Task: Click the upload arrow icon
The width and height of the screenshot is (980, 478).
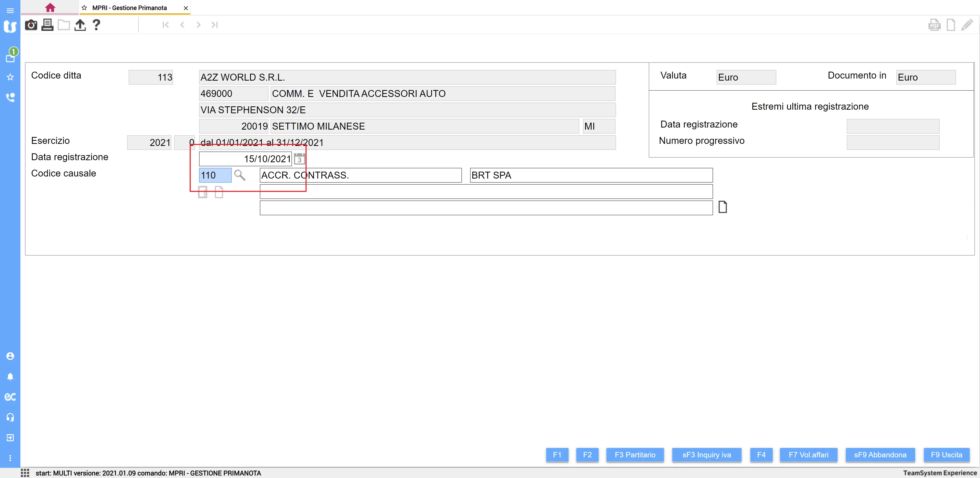Action: pos(80,25)
